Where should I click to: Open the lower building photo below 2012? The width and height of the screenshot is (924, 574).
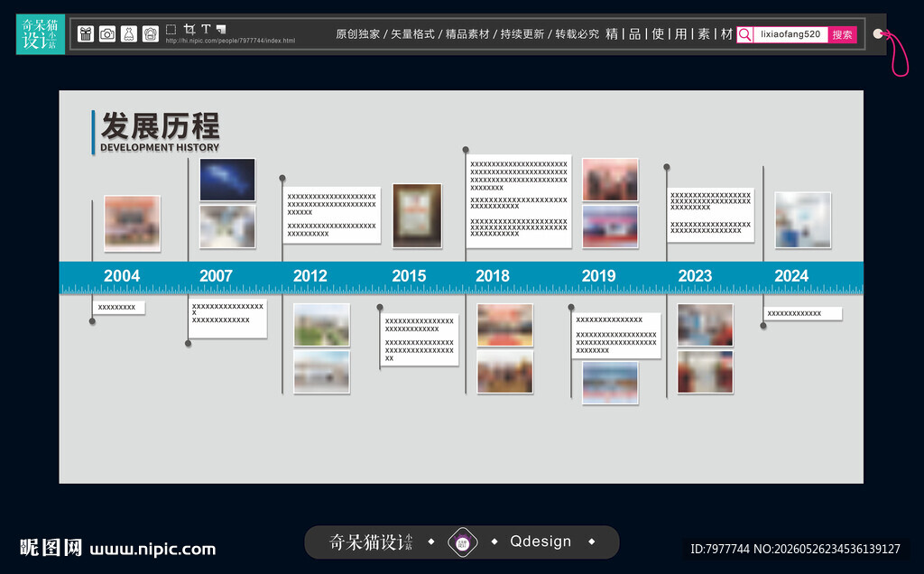pos(322,372)
